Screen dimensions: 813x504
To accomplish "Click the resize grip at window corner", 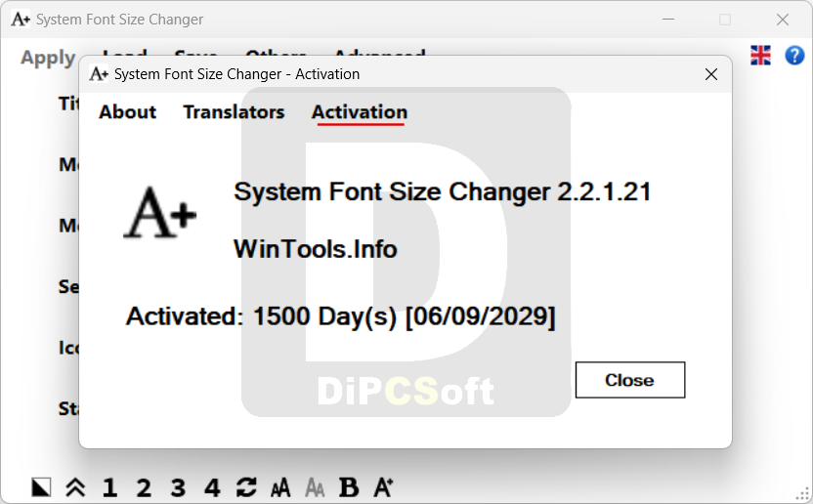I will (x=803, y=494).
